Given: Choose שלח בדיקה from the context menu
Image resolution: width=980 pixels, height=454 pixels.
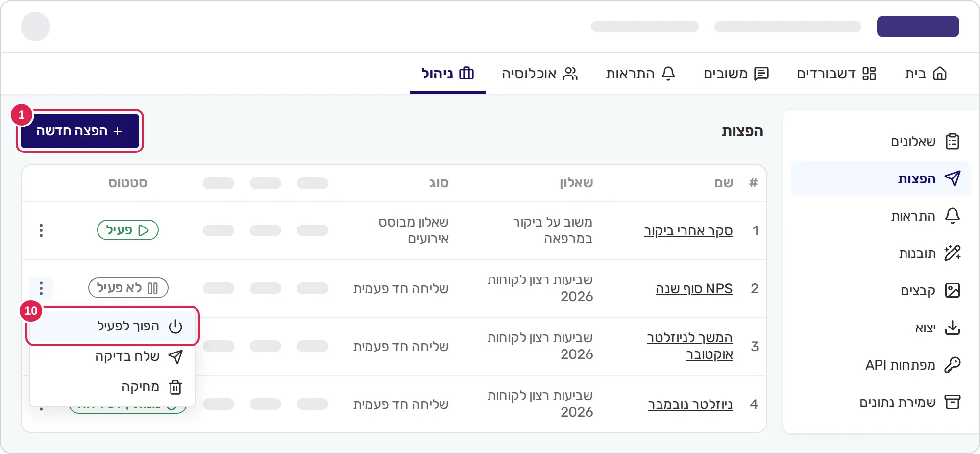Looking at the screenshot, I should coord(113,356).
